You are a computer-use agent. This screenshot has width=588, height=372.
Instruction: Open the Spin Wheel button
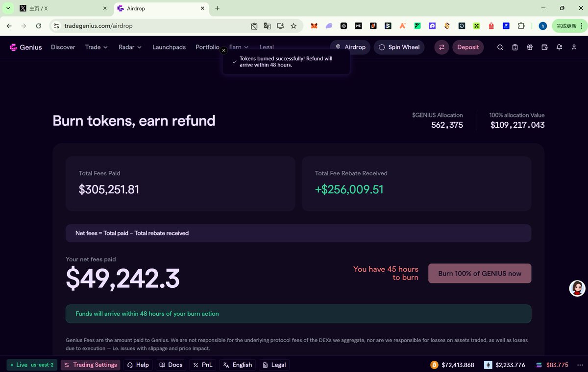coord(399,47)
